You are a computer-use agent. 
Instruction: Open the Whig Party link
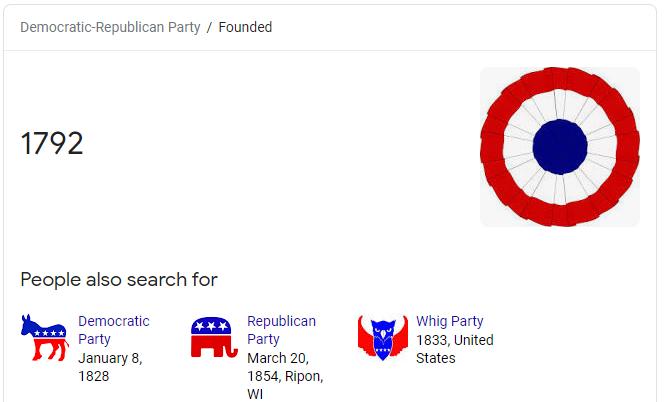[449, 321]
